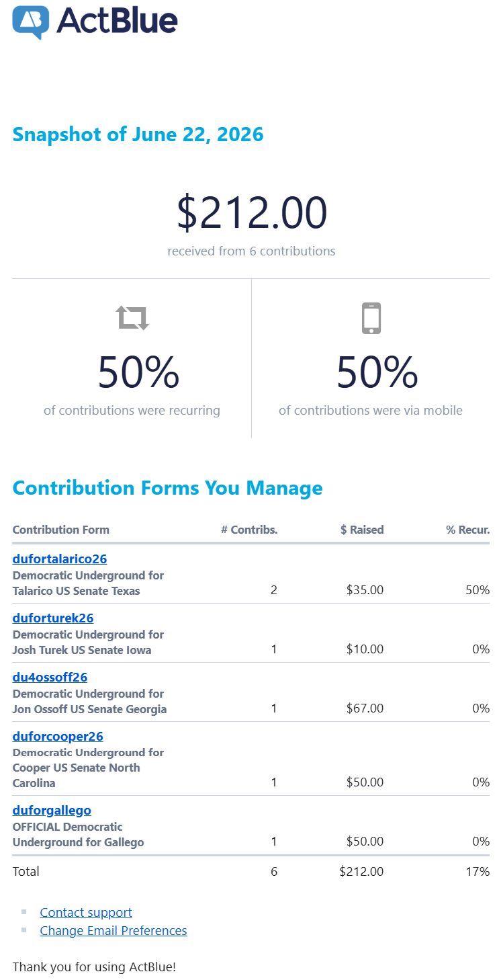Open the du4ossoff26 form link

(x=50, y=677)
